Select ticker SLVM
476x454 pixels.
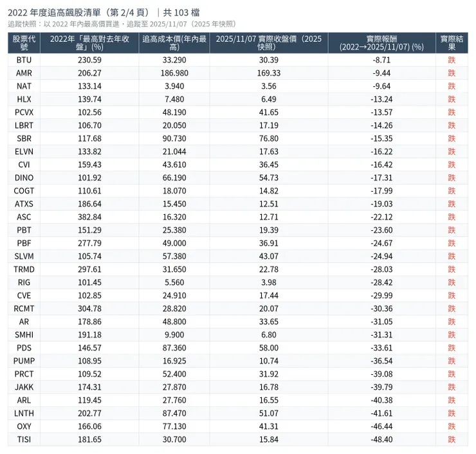coord(24,256)
